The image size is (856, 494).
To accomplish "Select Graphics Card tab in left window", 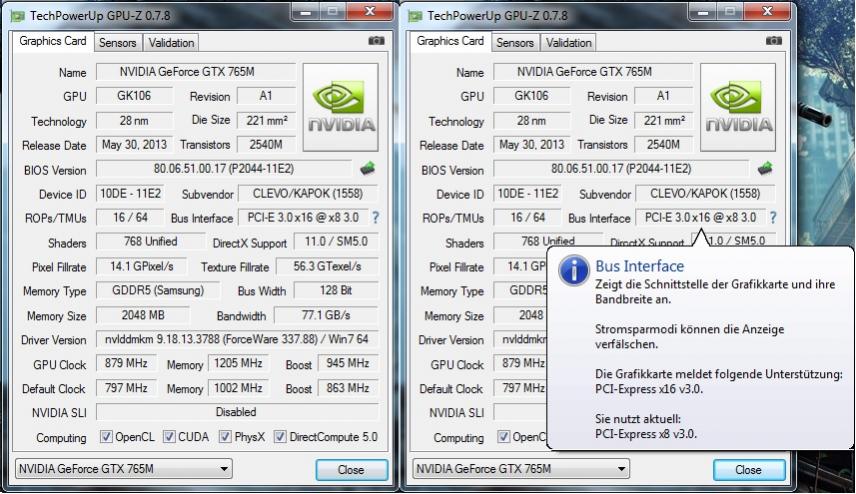I will [53, 41].
